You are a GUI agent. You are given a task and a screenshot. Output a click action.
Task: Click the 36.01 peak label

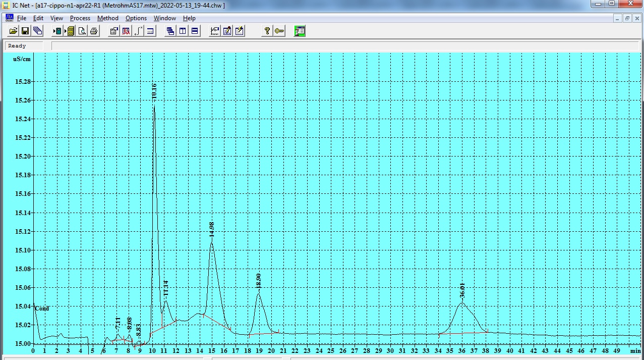tap(462, 290)
